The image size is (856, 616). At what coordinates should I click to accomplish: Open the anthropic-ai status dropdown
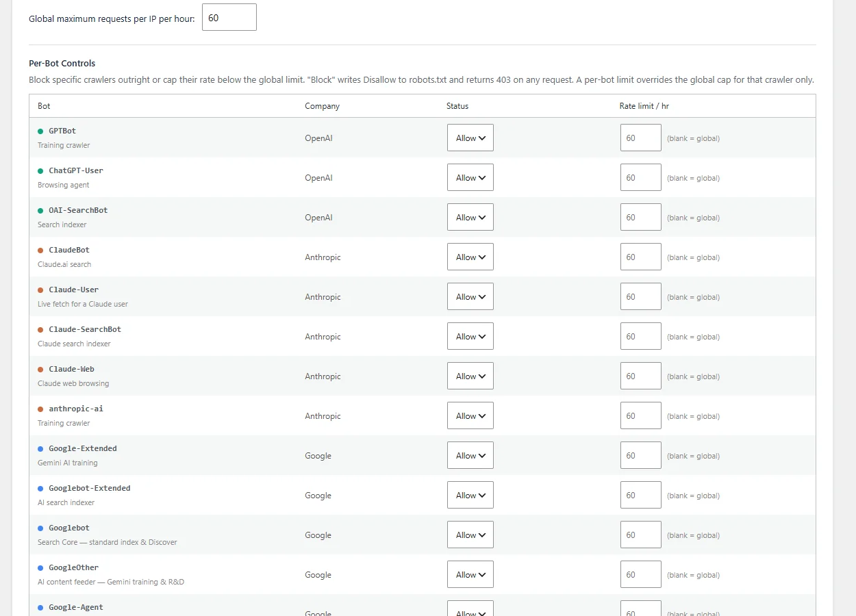coord(470,415)
